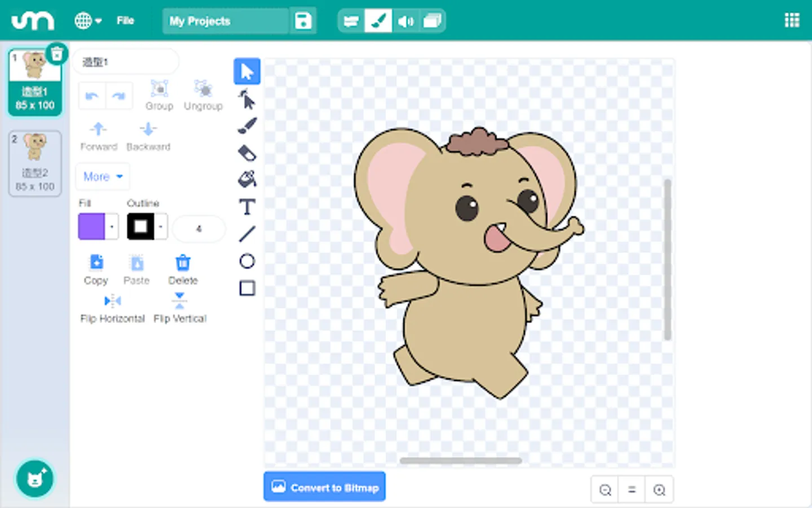
Task: Select the Fill bucket tool
Action: click(x=247, y=179)
